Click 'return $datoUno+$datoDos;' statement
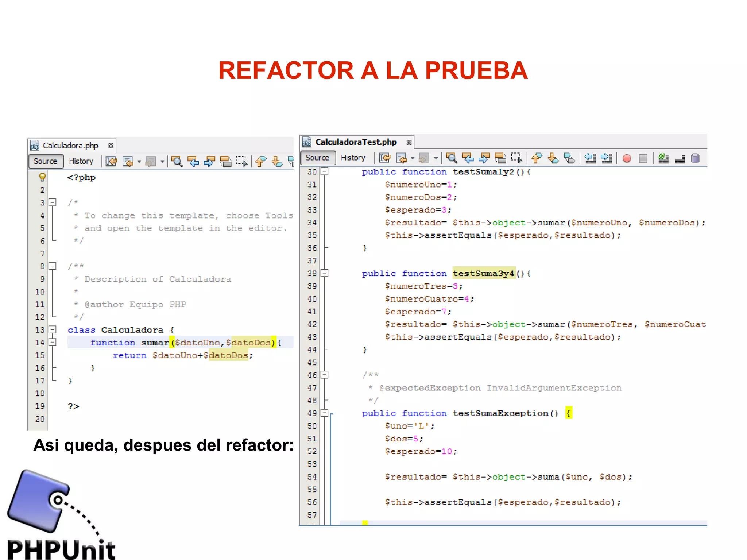This screenshot has height=560, width=747. (x=183, y=355)
